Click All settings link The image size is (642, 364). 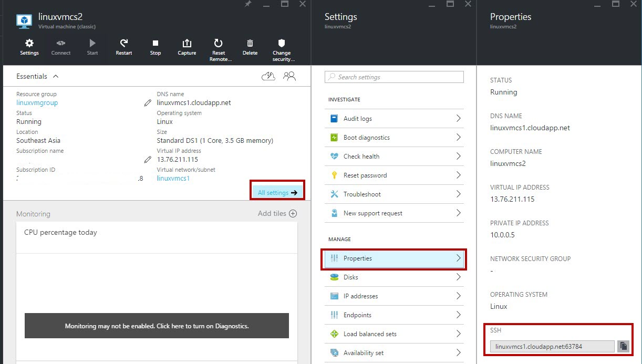pos(278,193)
